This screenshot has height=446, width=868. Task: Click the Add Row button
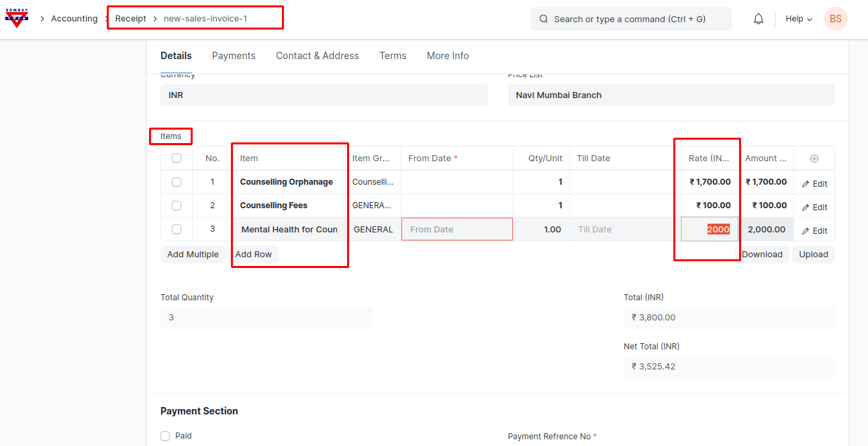[254, 255]
